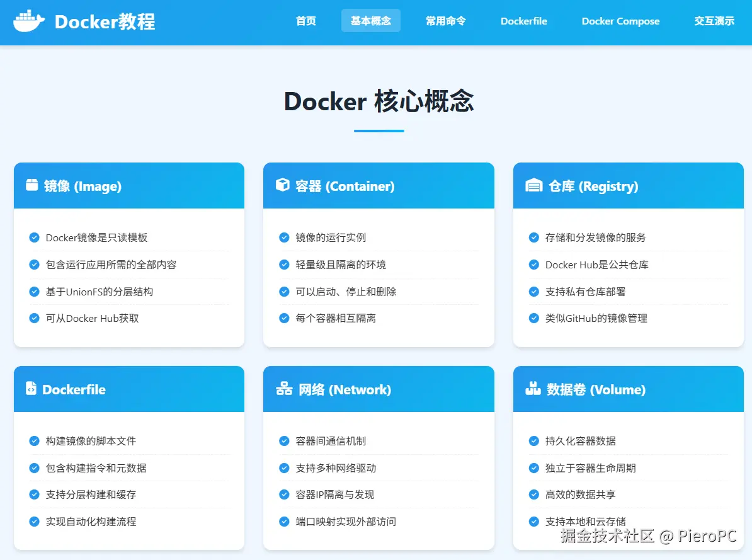Screen dimensions: 752x560
Task: Click check icon beside 类似GitHub的镜像管理
Action: pyautogui.click(x=534, y=318)
